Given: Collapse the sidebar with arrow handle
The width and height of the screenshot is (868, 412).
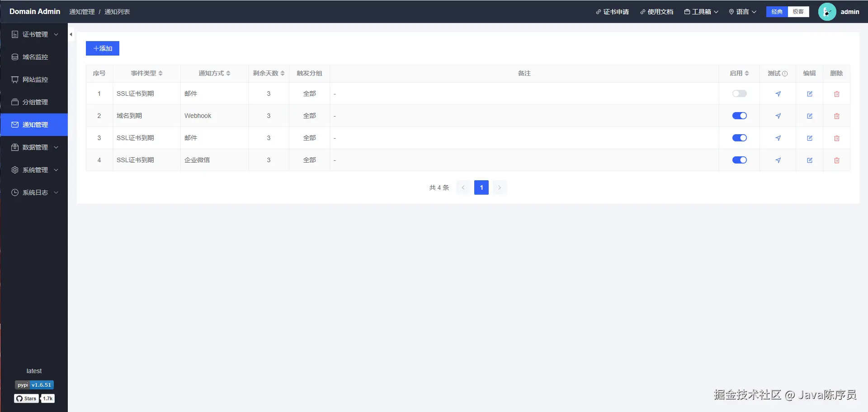Looking at the screenshot, I should [x=71, y=34].
